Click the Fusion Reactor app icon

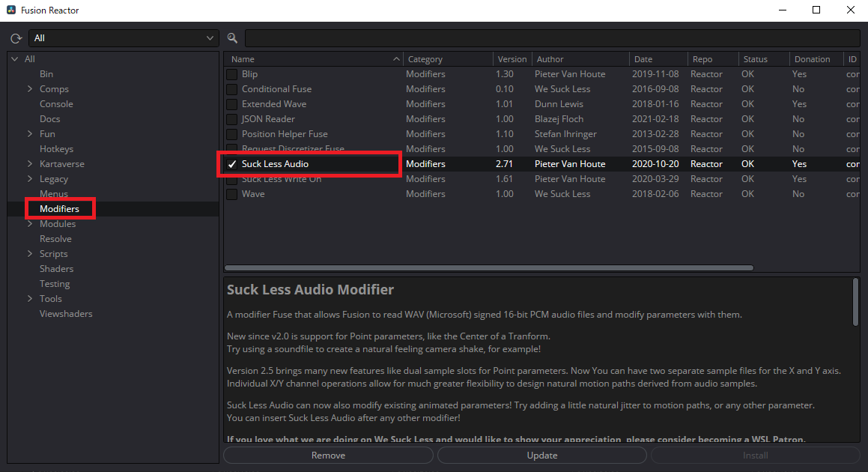11,10
